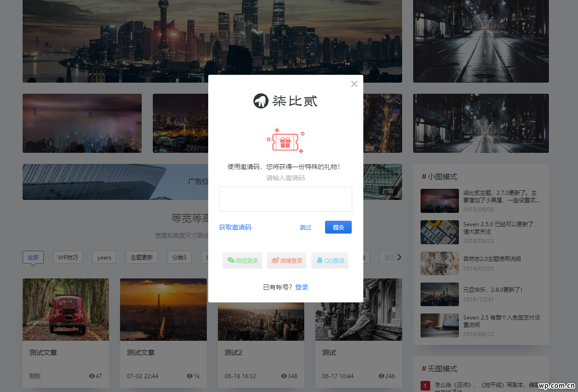Show more category tabs with right chevron
The height and width of the screenshot is (392, 578).
399,257
